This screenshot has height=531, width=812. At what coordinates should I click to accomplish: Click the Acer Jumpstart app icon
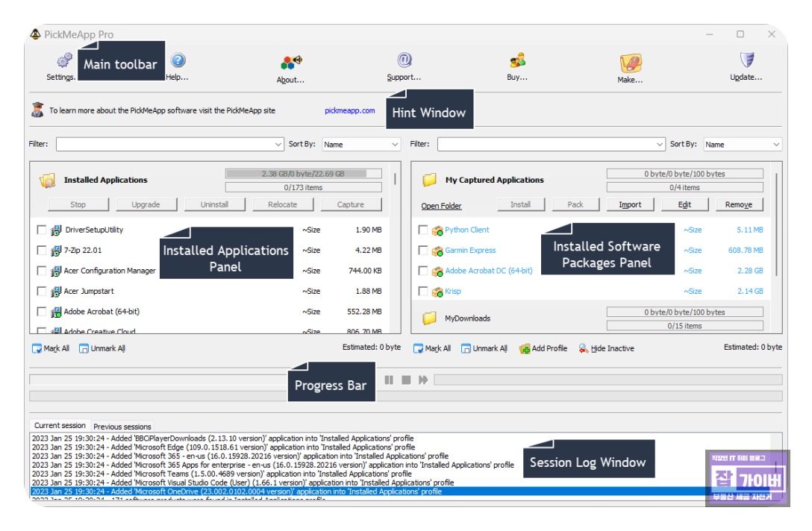pyautogui.click(x=56, y=292)
